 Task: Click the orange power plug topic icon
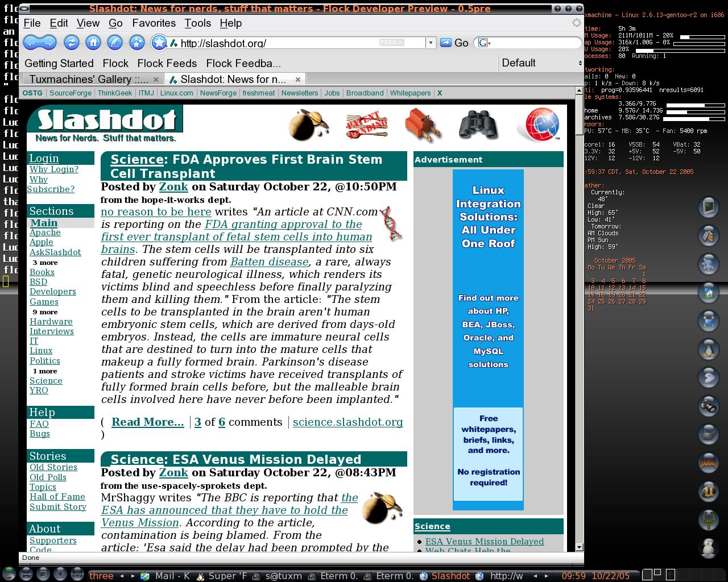pos(423,125)
